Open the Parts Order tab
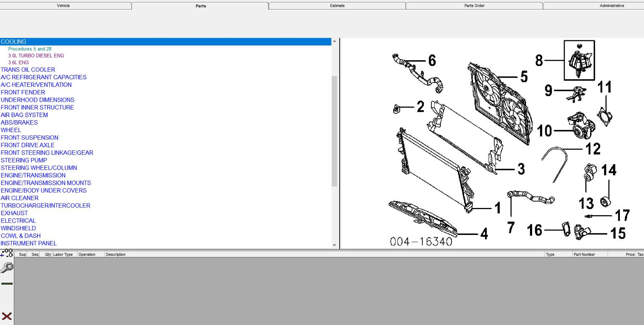 click(475, 6)
